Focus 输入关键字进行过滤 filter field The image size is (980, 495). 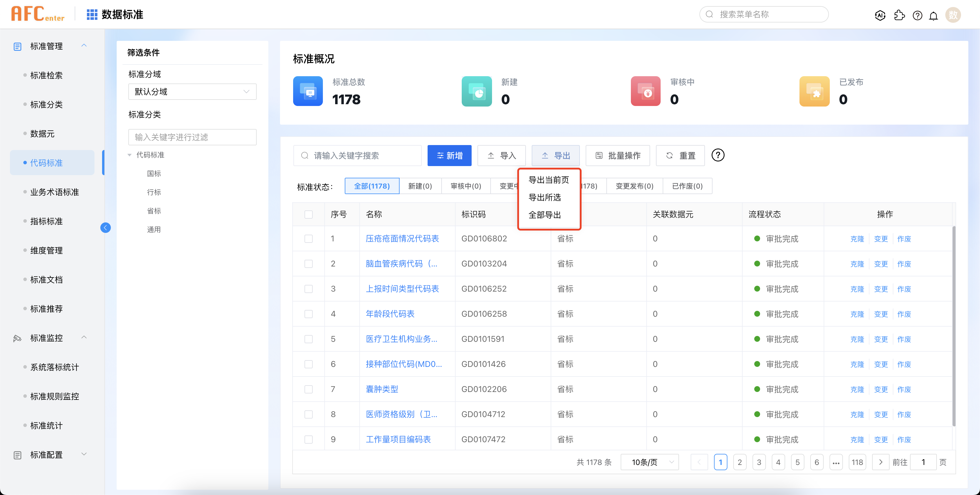[x=192, y=137]
